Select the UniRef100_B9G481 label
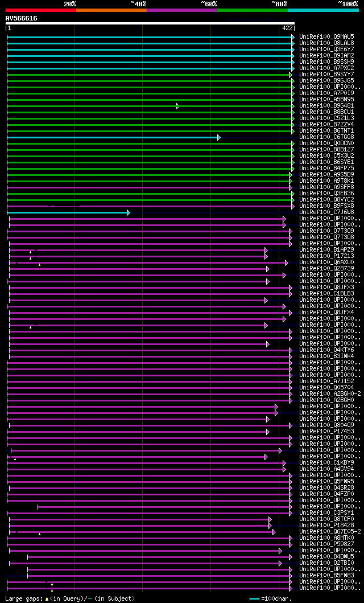This screenshot has width=364, height=603. [327, 106]
